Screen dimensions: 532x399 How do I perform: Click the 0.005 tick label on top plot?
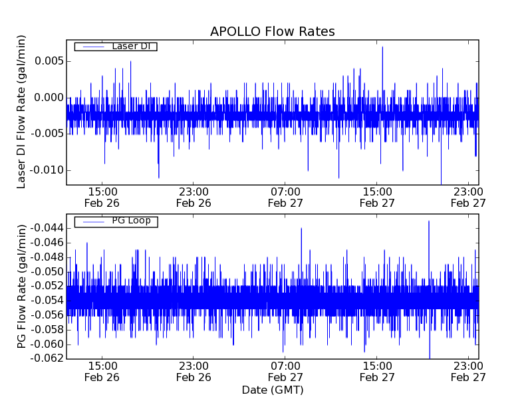point(49,61)
